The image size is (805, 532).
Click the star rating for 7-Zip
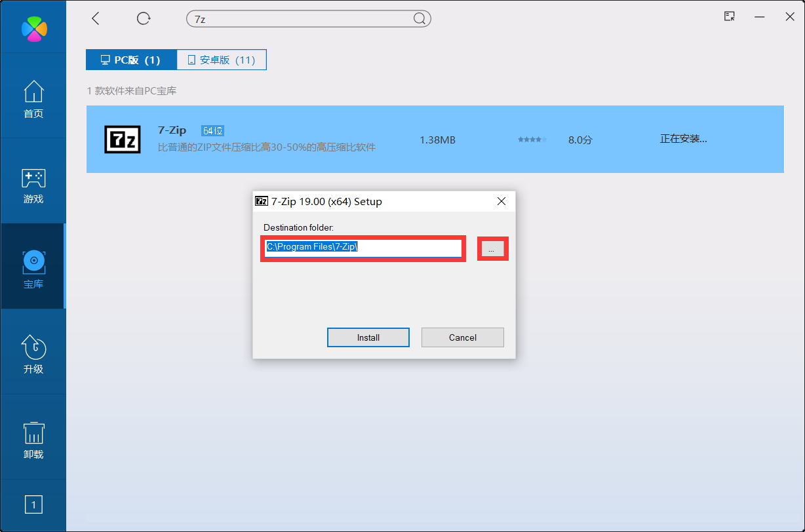pos(532,140)
